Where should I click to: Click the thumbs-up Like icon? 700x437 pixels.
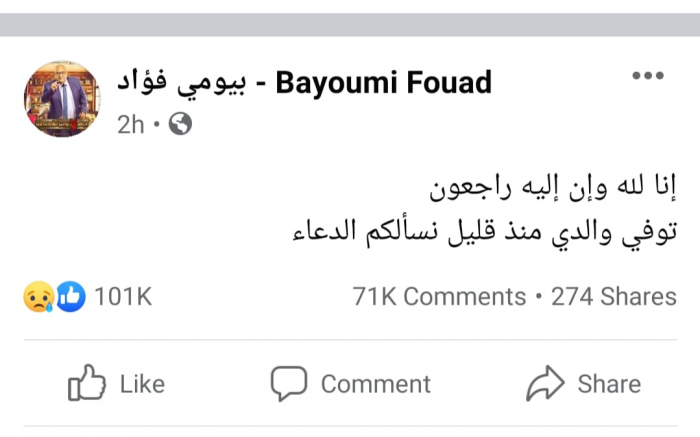click(x=87, y=384)
